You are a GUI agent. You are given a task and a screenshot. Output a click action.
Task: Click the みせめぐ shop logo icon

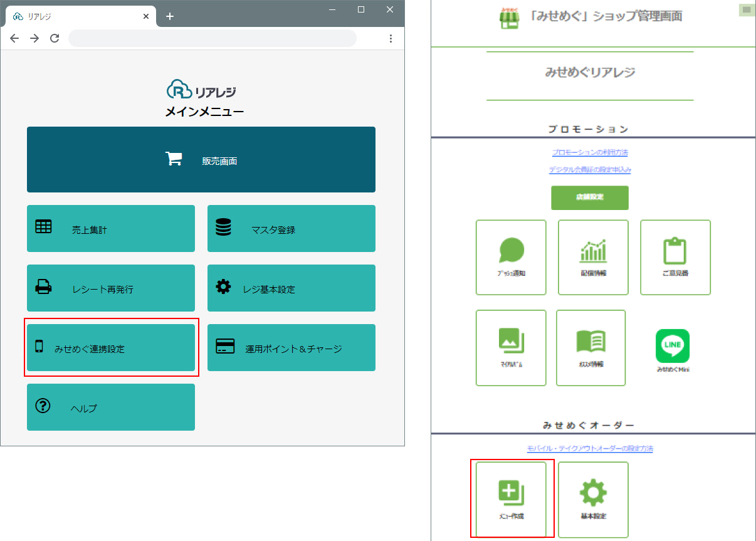click(509, 18)
